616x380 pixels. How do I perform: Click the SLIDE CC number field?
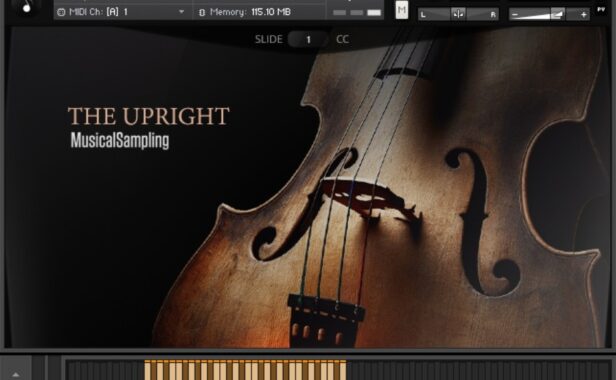coord(308,39)
